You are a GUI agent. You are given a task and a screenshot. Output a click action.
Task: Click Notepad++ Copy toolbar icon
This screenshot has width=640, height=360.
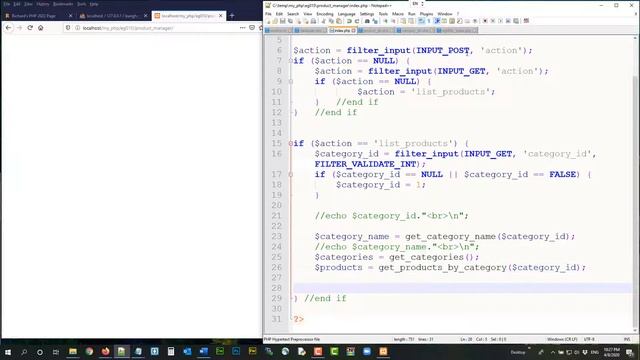click(x=331, y=21)
